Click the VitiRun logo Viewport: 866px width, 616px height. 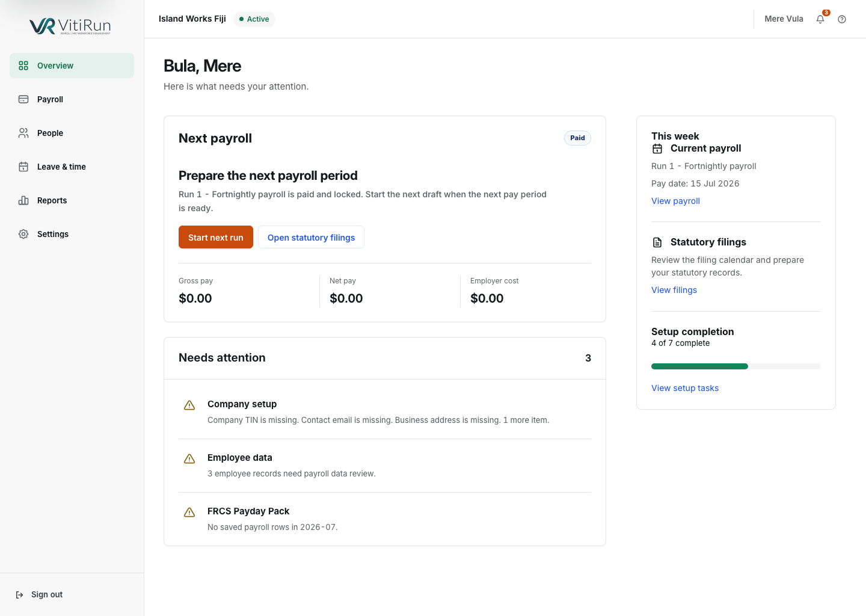pos(70,26)
